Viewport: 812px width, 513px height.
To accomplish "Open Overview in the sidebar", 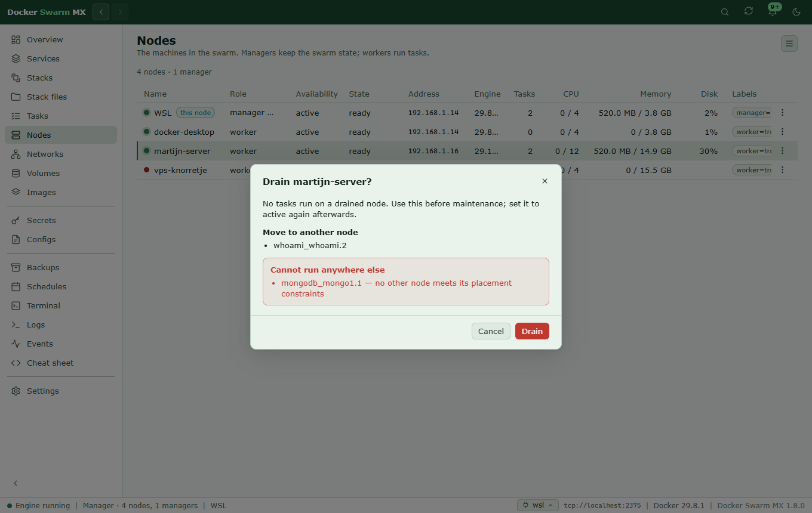I will (x=61, y=39).
